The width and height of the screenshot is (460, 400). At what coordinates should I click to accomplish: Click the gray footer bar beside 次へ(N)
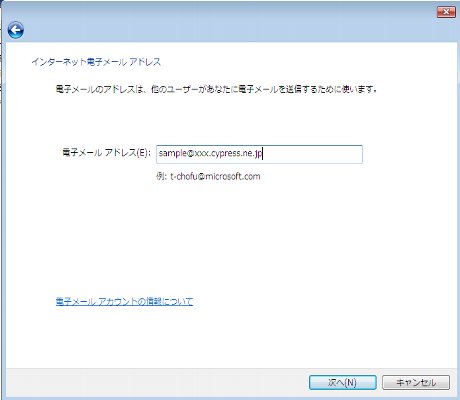pos(157,382)
